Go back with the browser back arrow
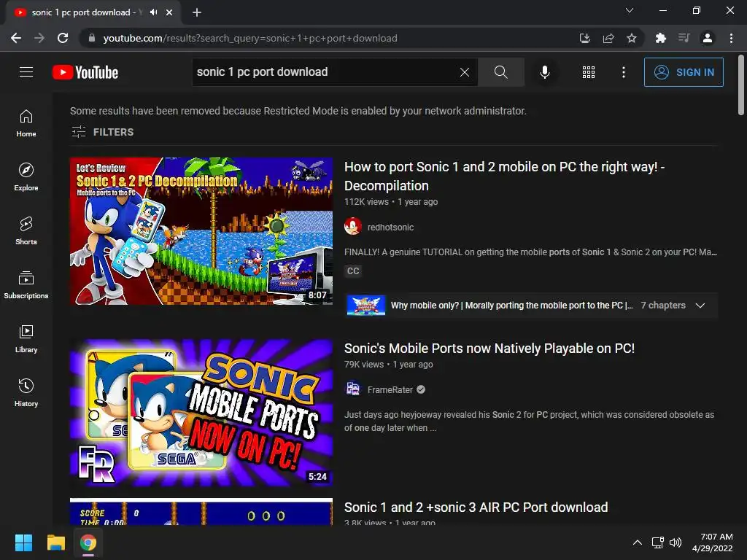 (16, 38)
